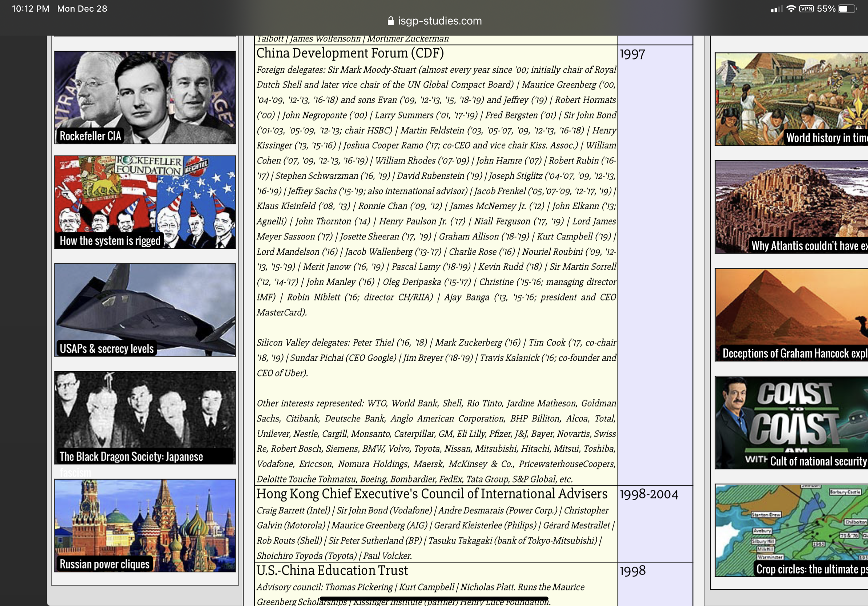The image size is (868, 606).
Task: Tap the cellular signal bars icon
Action: click(x=776, y=9)
